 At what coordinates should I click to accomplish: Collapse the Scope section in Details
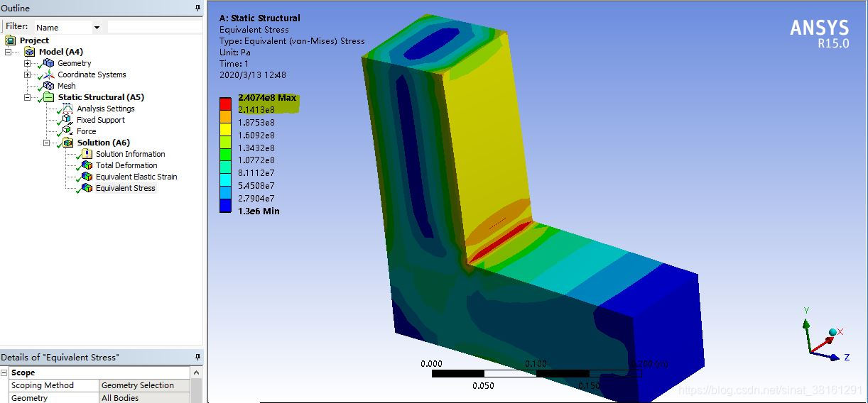4,372
